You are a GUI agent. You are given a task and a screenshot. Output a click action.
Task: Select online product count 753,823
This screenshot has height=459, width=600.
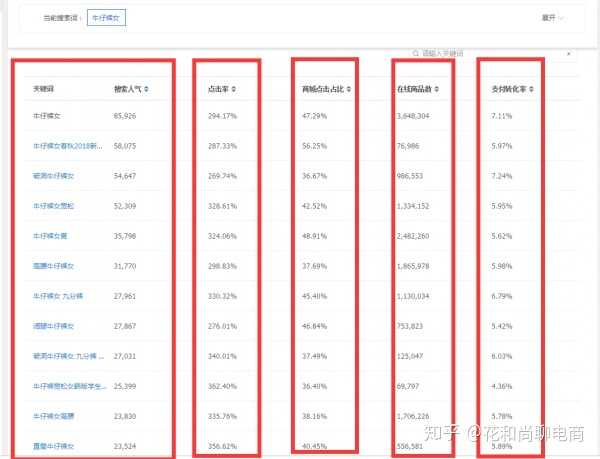(410, 326)
